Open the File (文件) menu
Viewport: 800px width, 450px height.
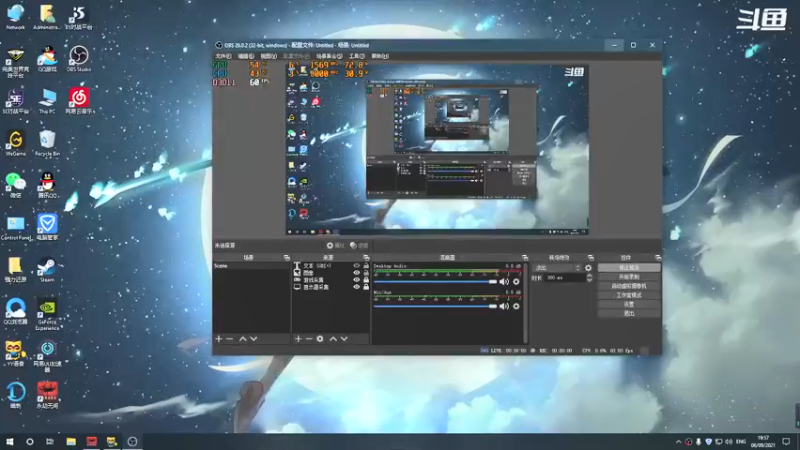[x=223, y=56]
